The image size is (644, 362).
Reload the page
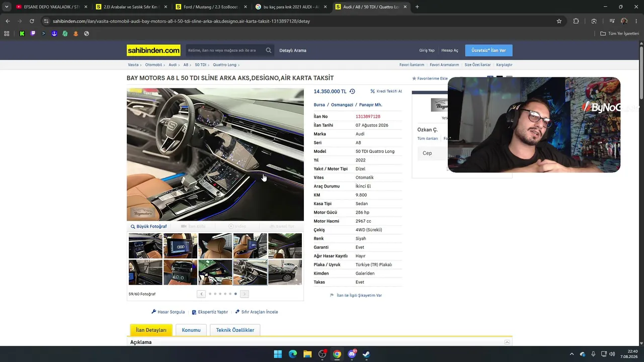point(32,21)
